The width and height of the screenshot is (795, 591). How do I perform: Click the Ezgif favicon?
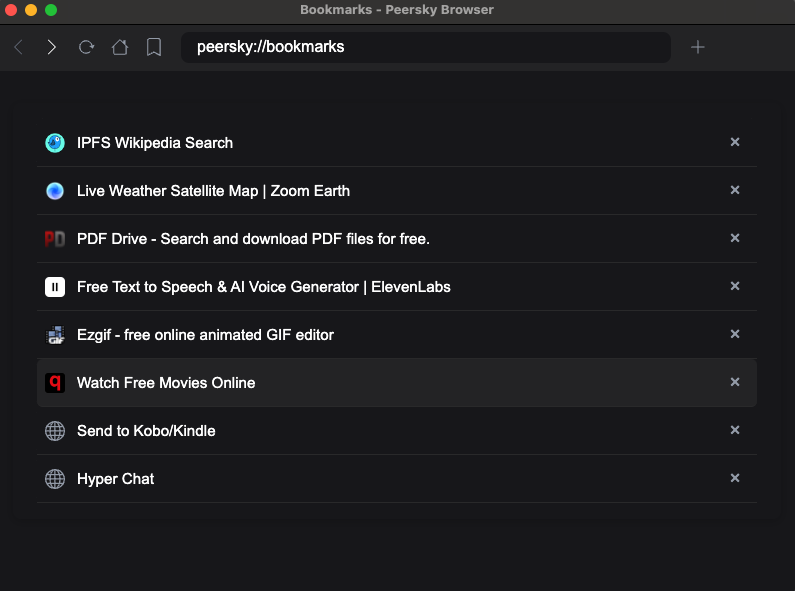tap(55, 335)
